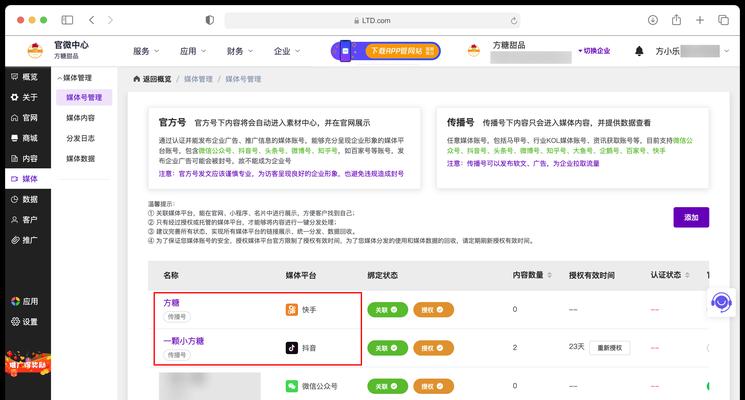
Task: Expand the 企业 top menu dropdown
Action: (x=287, y=51)
